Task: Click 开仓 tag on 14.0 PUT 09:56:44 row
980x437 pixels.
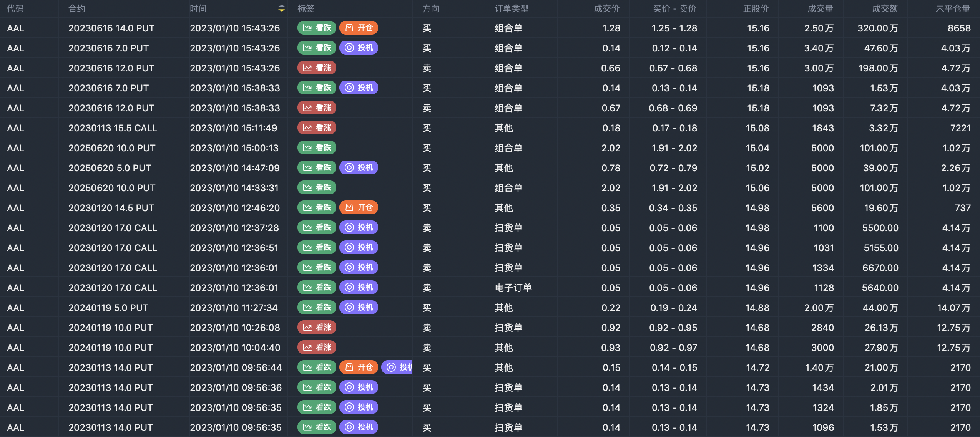Action: point(359,367)
